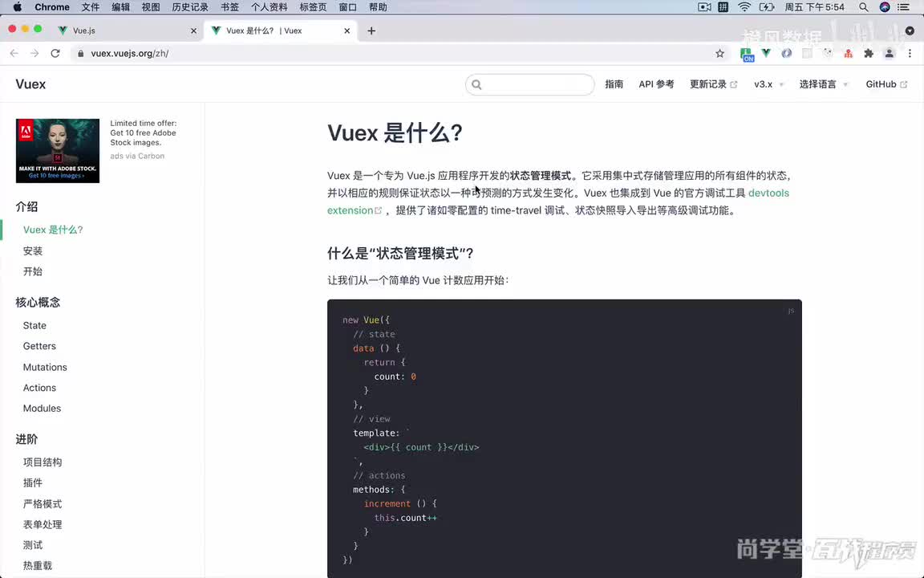
Task: Close the Vuex 是什么? tab
Action: [347, 31]
